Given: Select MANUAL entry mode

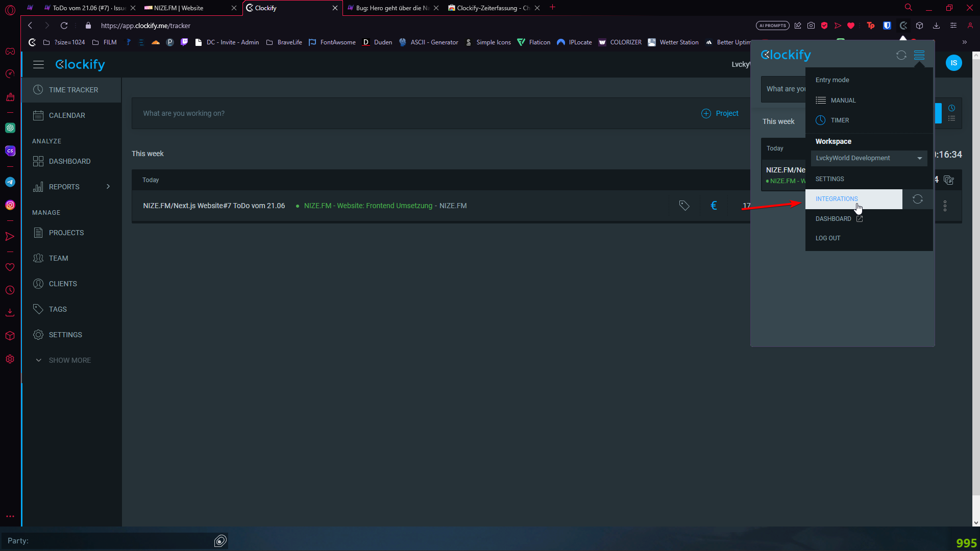Looking at the screenshot, I should 843,101.
